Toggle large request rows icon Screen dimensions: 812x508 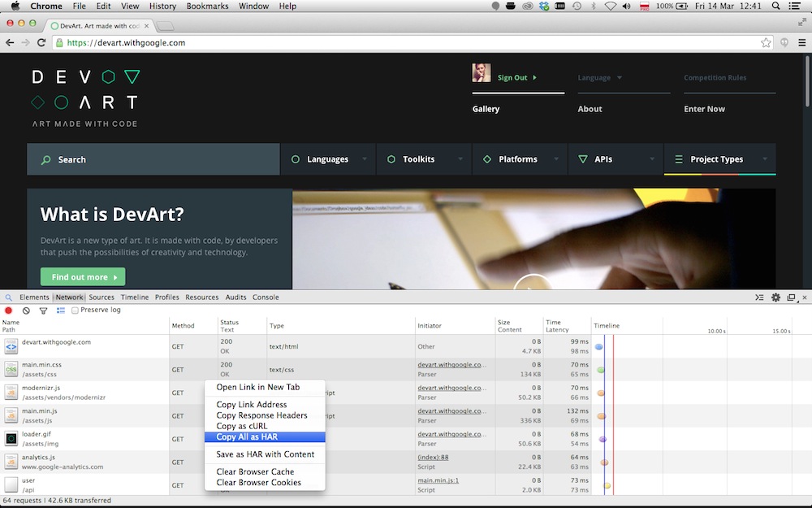[x=61, y=310]
